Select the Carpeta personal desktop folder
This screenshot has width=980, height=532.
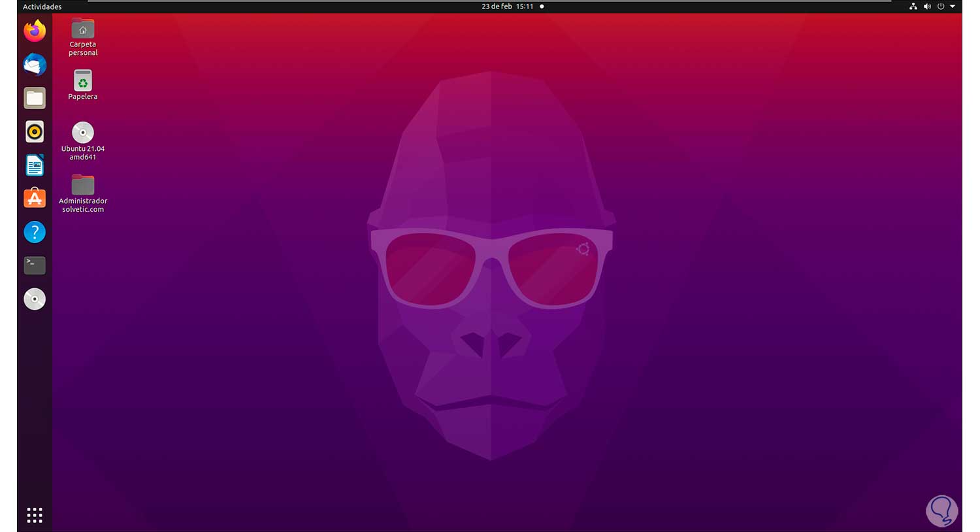coord(83,37)
